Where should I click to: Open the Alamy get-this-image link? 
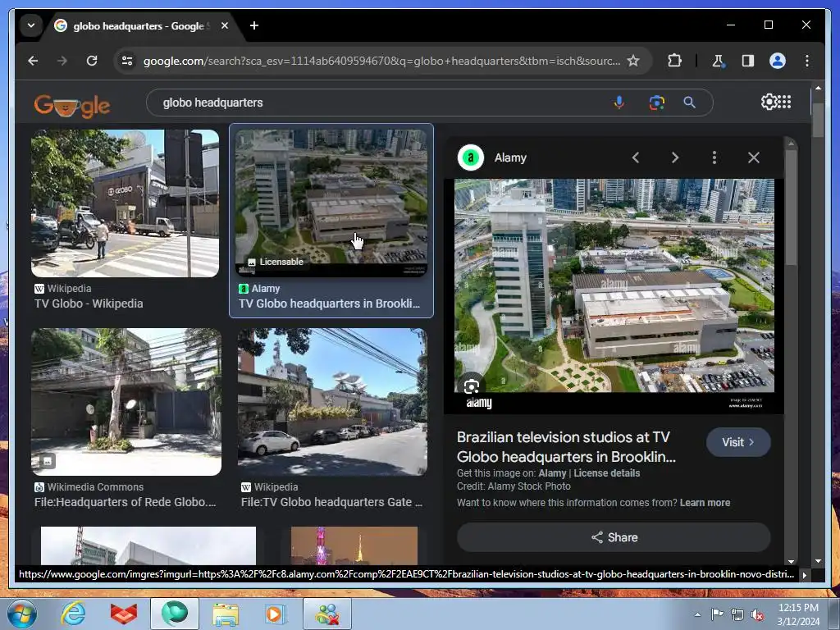point(552,473)
